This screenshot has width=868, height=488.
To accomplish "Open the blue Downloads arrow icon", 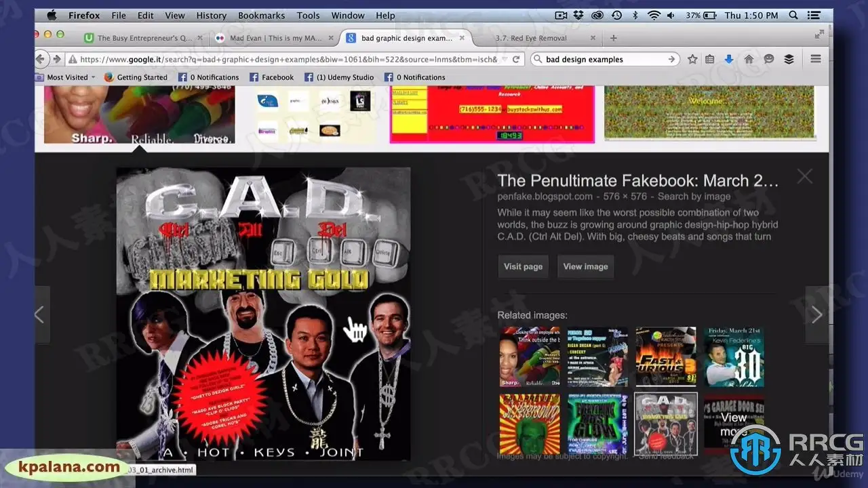I will click(729, 59).
